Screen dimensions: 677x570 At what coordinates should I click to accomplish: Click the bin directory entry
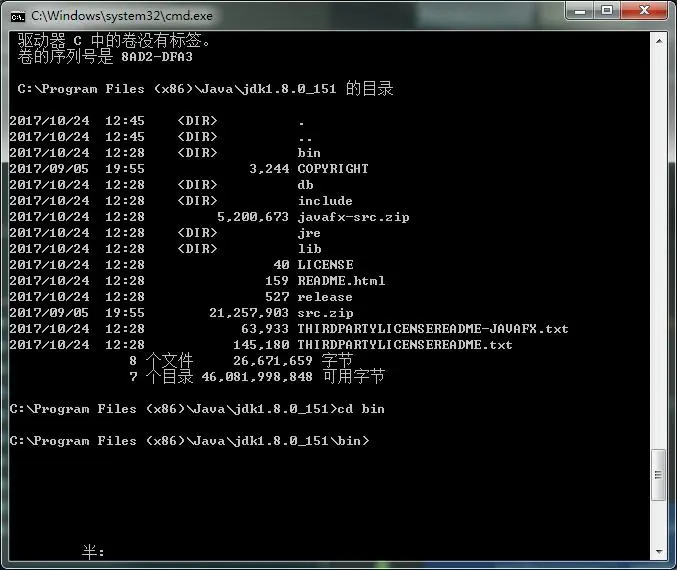(x=309, y=153)
